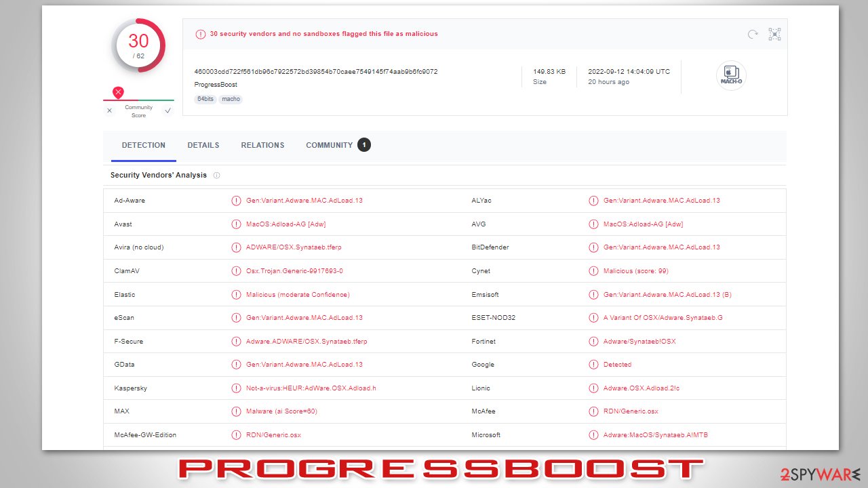Open the RELATIONS tab
The width and height of the screenshot is (868, 488).
262,145
